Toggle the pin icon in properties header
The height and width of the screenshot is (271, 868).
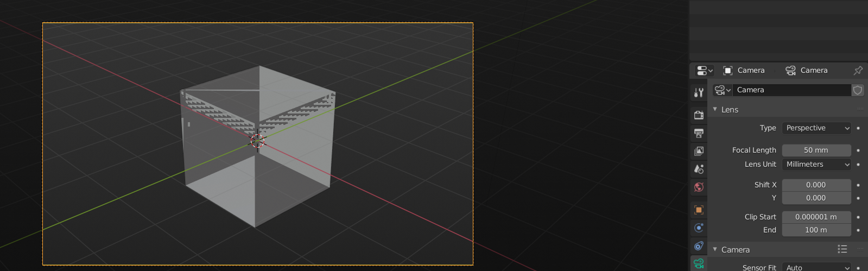tap(858, 71)
